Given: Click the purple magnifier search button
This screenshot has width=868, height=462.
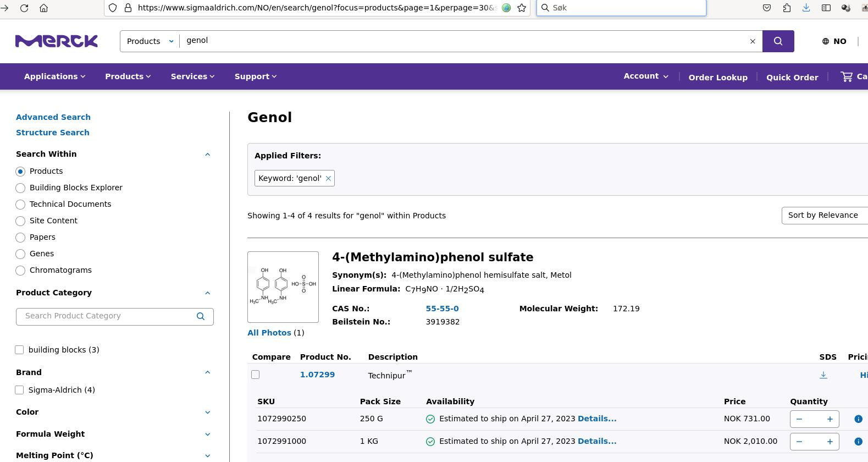Looking at the screenshot, I should point(778,41).
